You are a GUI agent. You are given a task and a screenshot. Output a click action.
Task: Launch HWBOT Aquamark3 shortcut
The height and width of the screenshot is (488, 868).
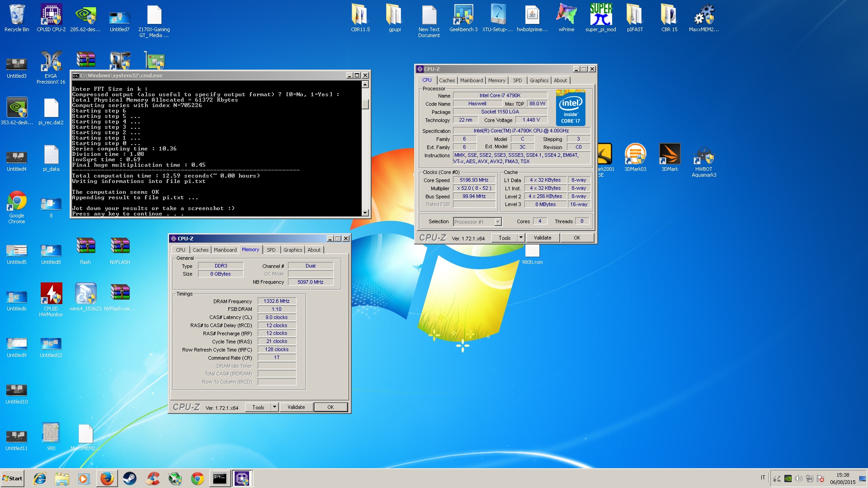coord(704,160)
